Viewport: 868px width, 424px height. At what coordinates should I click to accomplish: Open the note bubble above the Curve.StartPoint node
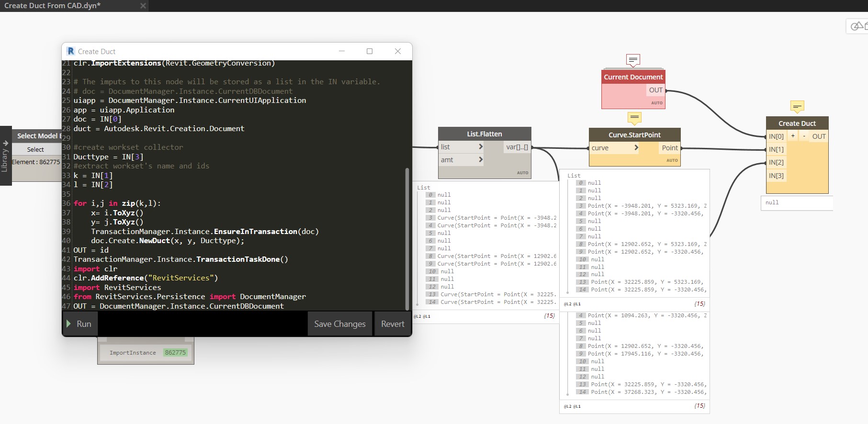[x=634, y=117]
